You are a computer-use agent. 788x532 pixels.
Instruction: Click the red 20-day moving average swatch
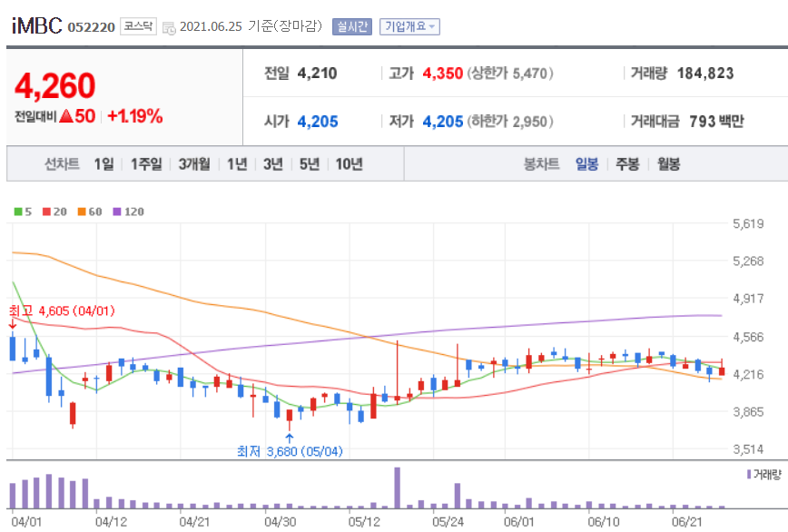[x=46, y=212]
